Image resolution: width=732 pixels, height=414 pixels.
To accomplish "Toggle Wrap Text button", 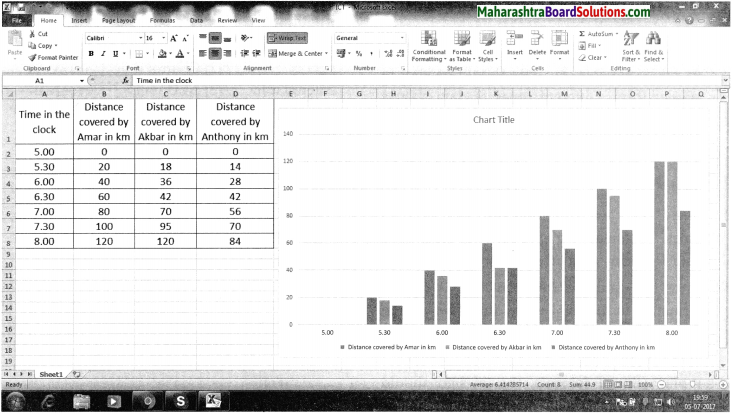I will [x=287, y=38].
